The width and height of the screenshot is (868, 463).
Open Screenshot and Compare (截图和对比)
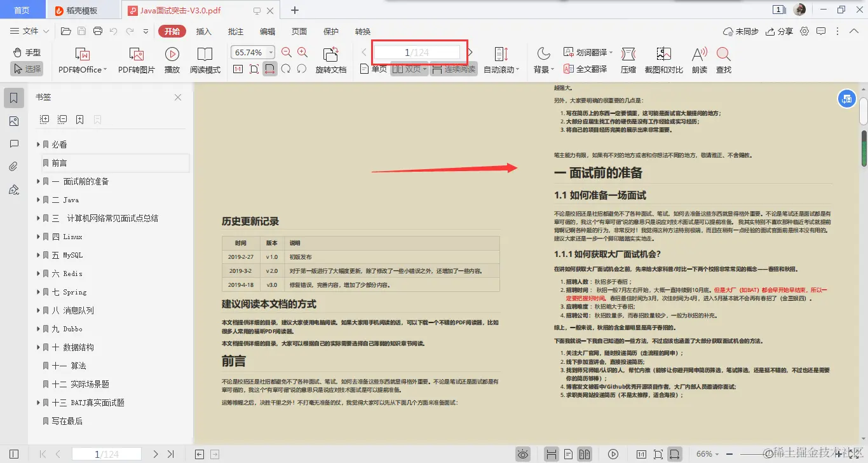pyautogui.click(x=663, y=60)
